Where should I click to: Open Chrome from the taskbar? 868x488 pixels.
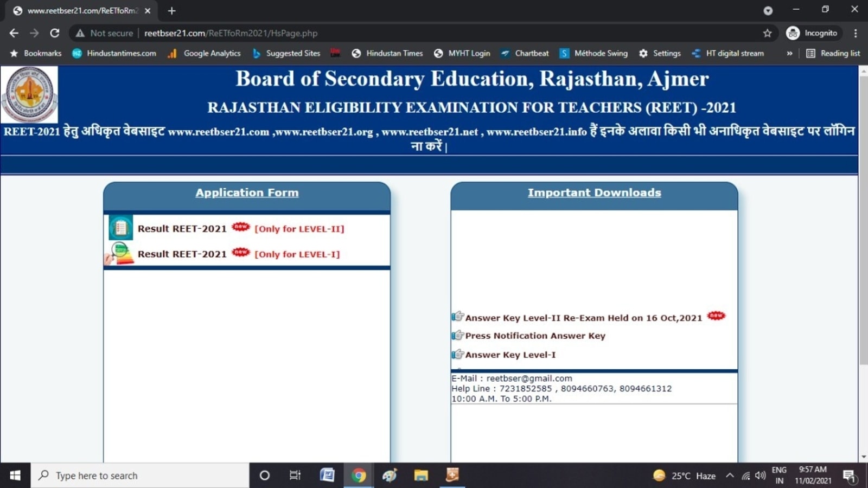pyautogui.click(x=358, y=475)
